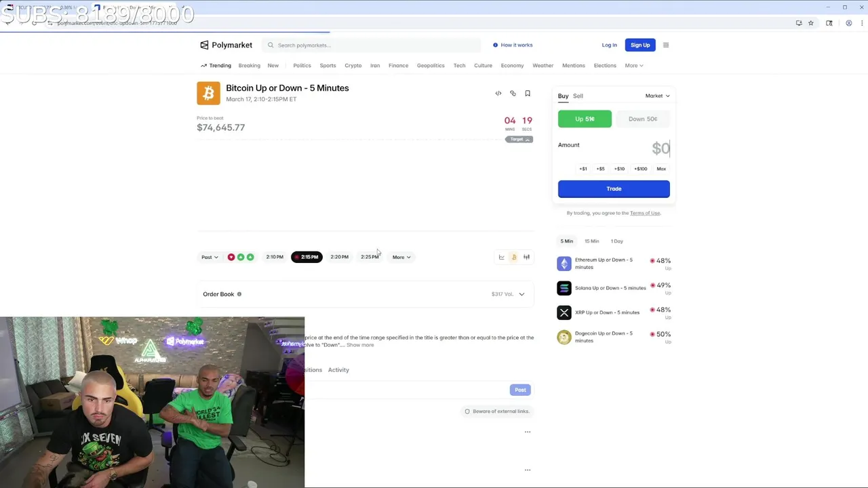Bookmark this Bitcoin market
Viewport: 868px width, 488px height.
[x=528, y=94]
